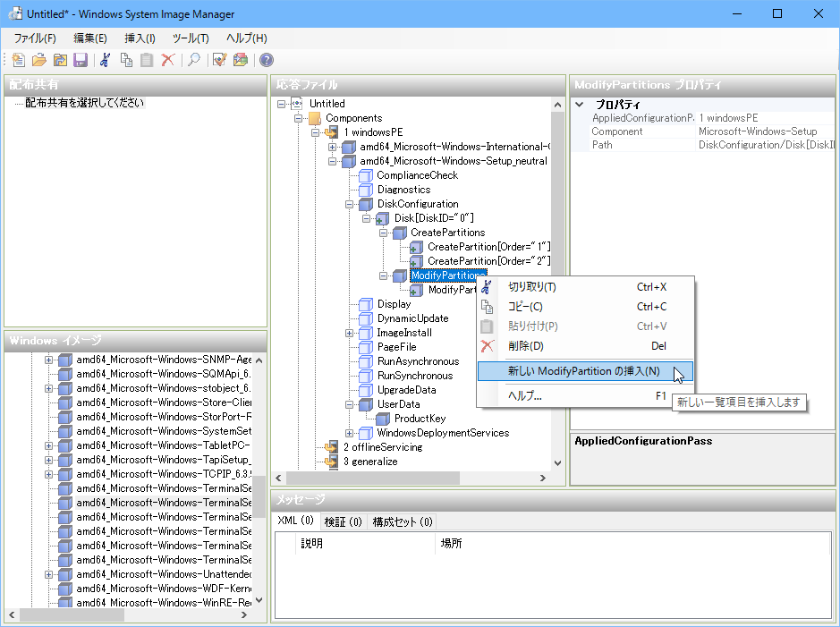Viewport: 840px width, 627px height.
Task: Switch to the XML (0) tab
Action: (296, 521)
